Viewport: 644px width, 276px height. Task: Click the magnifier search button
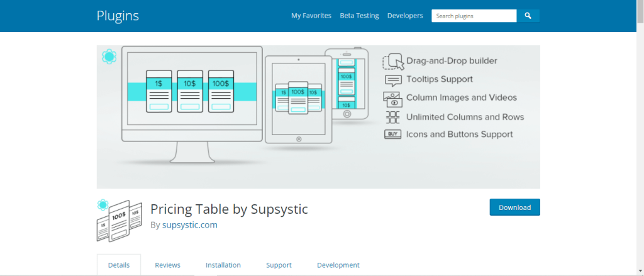click(528, 16)
